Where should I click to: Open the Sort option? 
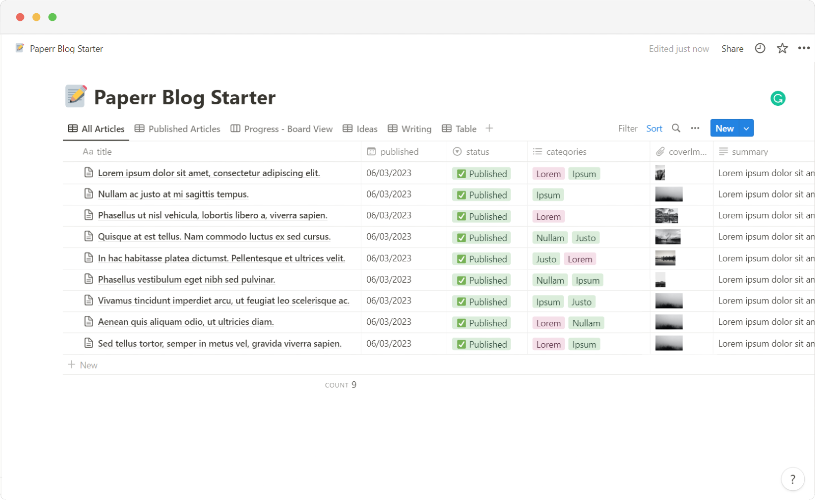tap(654, 128)
